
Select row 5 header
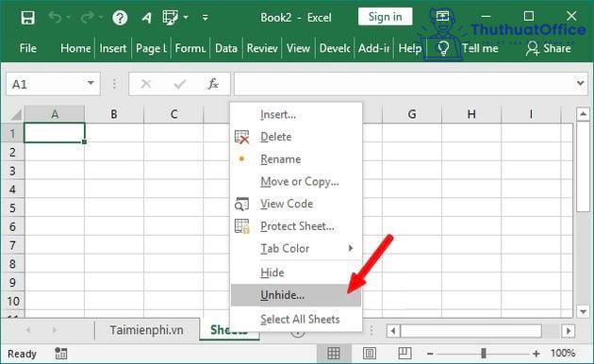(x=12, y=208)
